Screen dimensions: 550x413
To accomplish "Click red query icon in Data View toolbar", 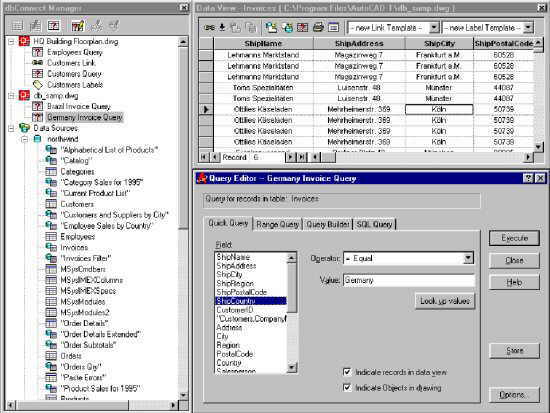I will click(x=302, y=27).
